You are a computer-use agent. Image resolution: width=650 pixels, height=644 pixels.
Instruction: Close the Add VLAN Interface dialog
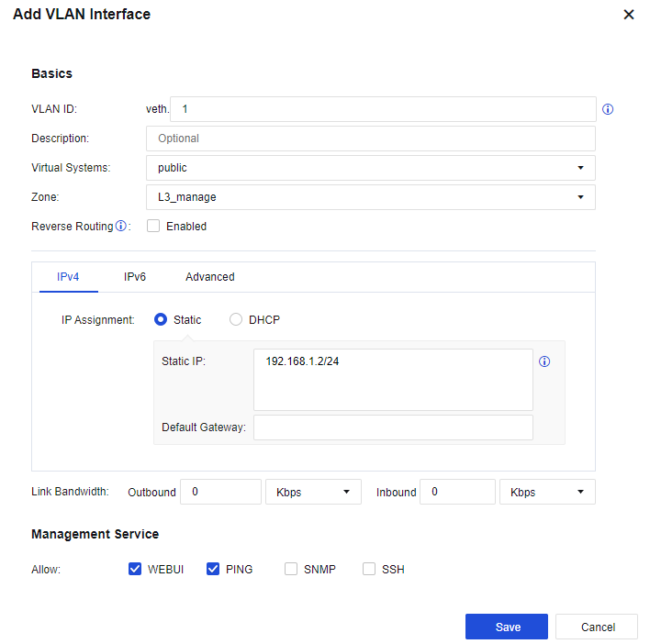629,15
